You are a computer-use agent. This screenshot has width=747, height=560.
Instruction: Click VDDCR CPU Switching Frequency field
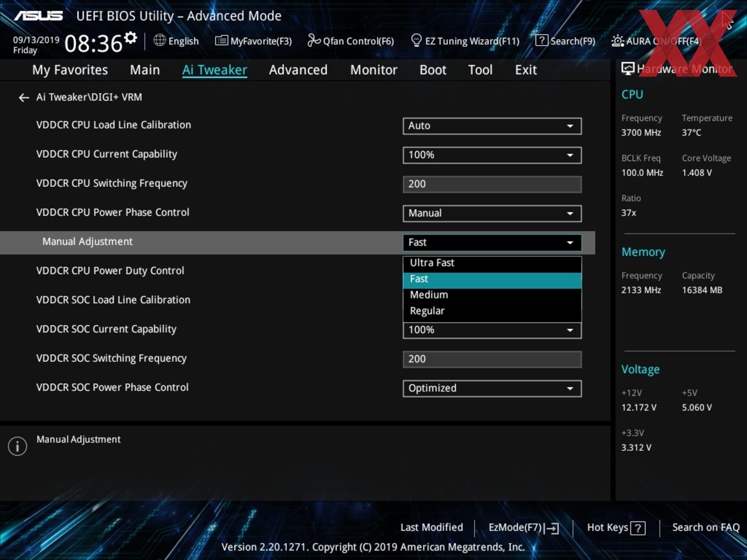click(x=492, y=184)
